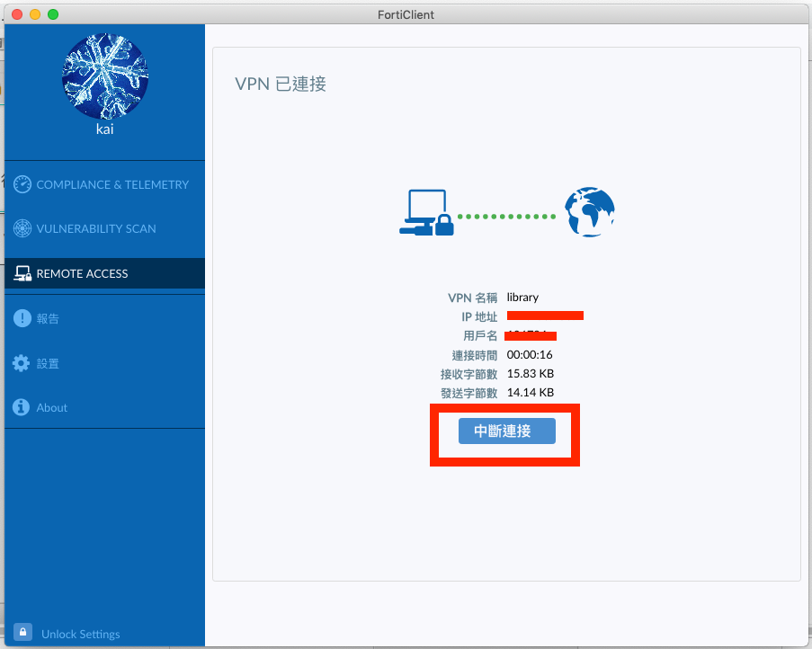Click the Unlock Settings link

tap(81, 634)
